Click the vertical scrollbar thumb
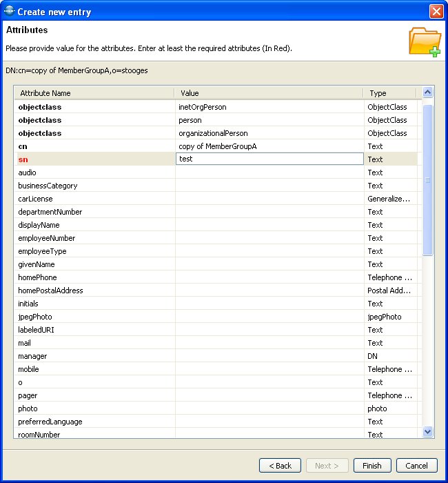 point(427,179)
